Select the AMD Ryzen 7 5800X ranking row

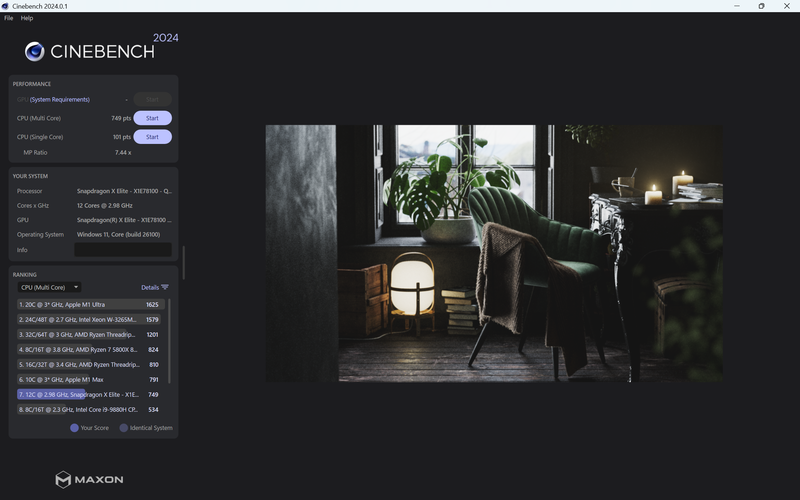point(89,349)
